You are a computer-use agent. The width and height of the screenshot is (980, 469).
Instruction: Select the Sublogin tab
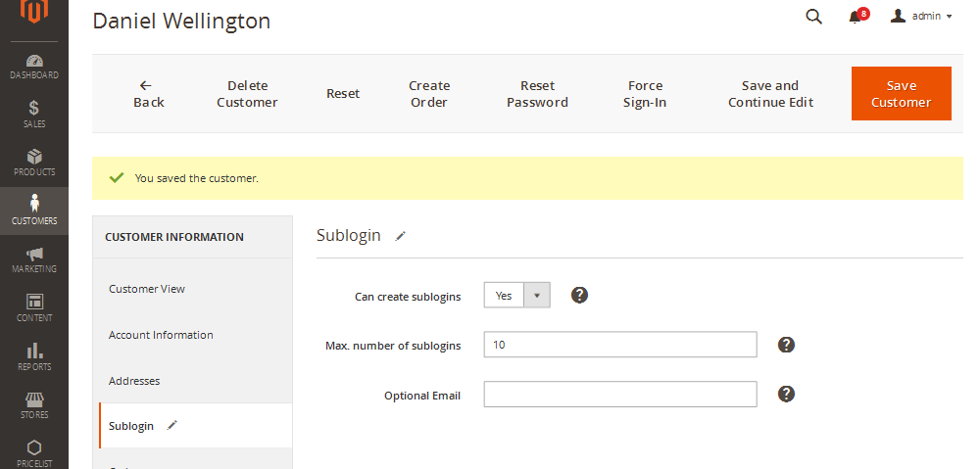[196, 425]
